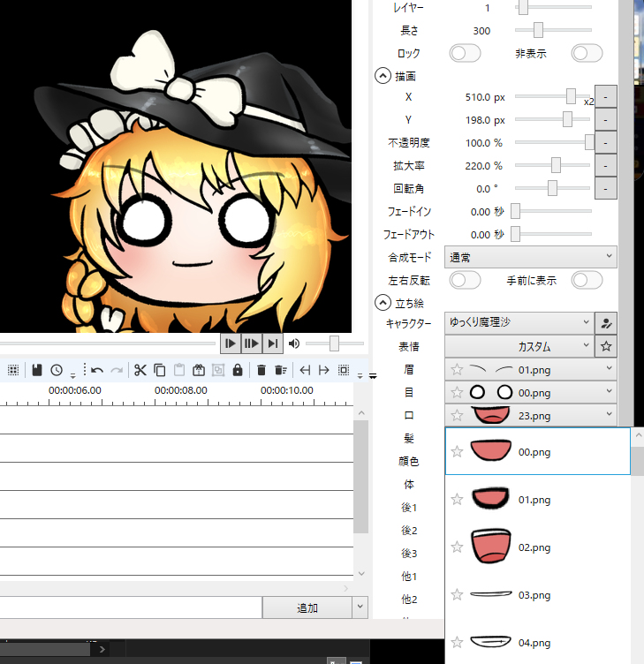Paste from clipboard icon
Image resolution: width=644 pixels, height=664 pixels.
179,370
